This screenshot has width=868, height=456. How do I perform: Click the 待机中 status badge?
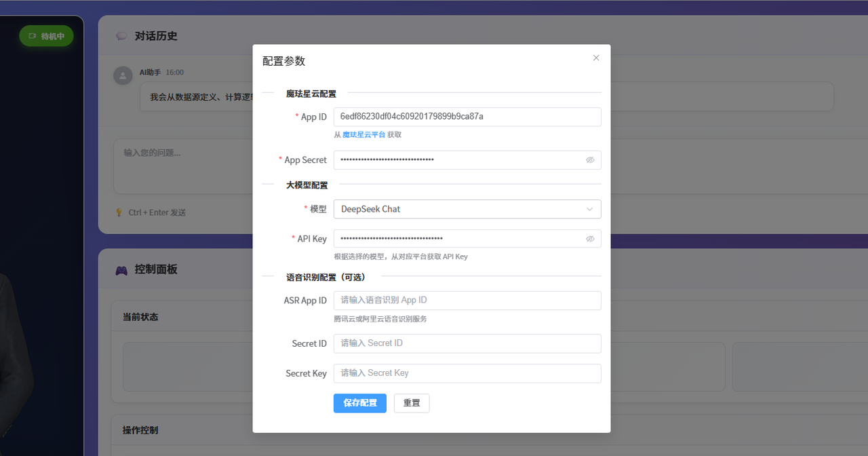click(x=46, y=36)
